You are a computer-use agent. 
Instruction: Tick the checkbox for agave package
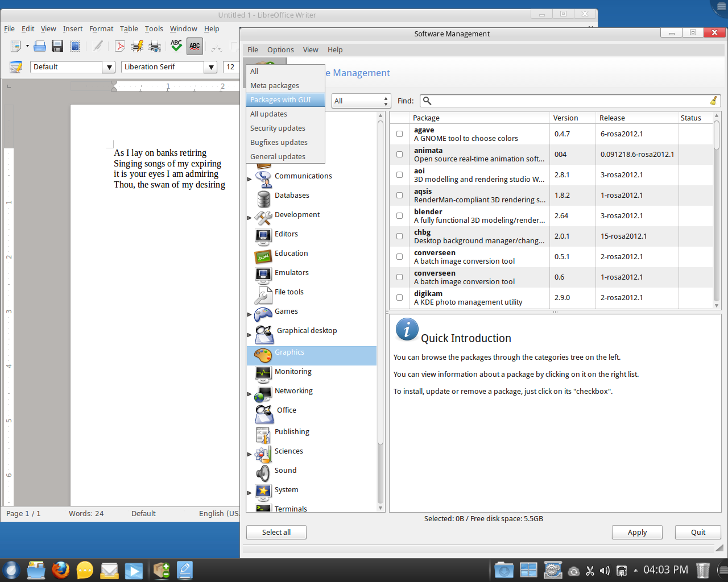399,134
